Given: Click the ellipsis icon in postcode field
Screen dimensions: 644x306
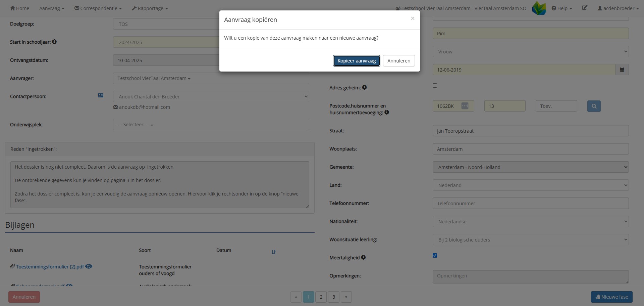Looking at the screenshot, I should (x=465, y=106).
